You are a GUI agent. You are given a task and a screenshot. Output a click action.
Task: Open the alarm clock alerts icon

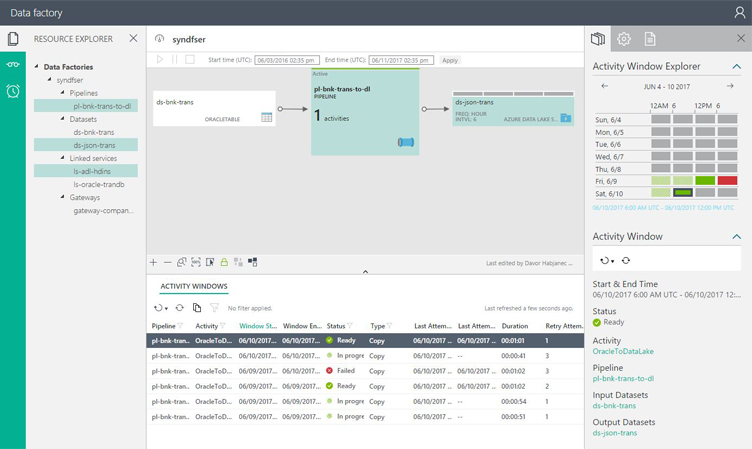click(13, 90)
